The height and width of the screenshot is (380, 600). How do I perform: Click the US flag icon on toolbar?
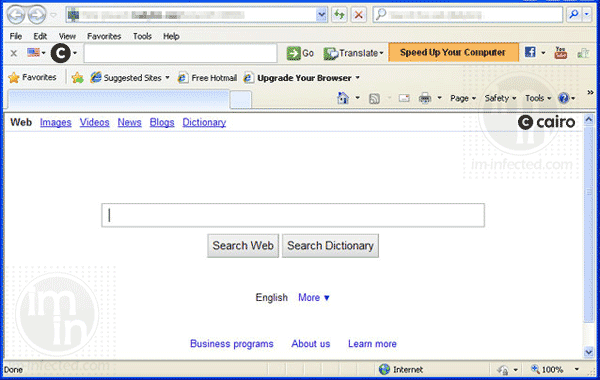coord(34,52)
